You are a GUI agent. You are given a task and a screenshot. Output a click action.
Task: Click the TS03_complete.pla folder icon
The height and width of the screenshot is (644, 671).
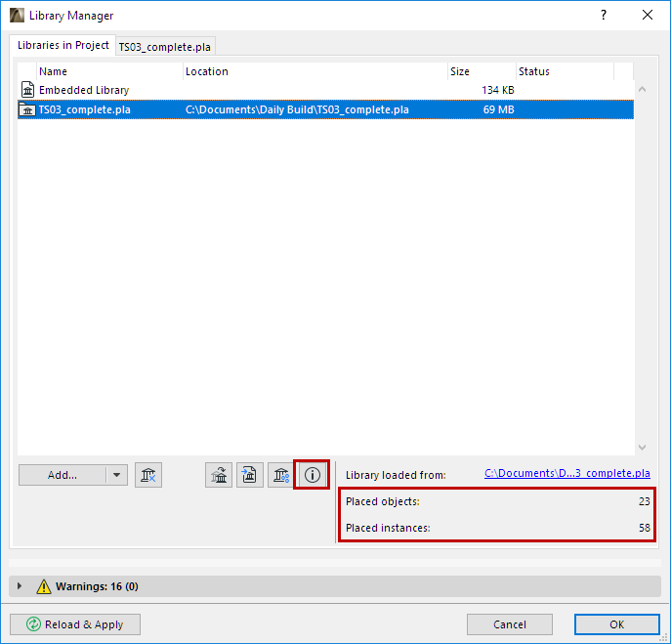pyautogui.click(x=27, y=110)
